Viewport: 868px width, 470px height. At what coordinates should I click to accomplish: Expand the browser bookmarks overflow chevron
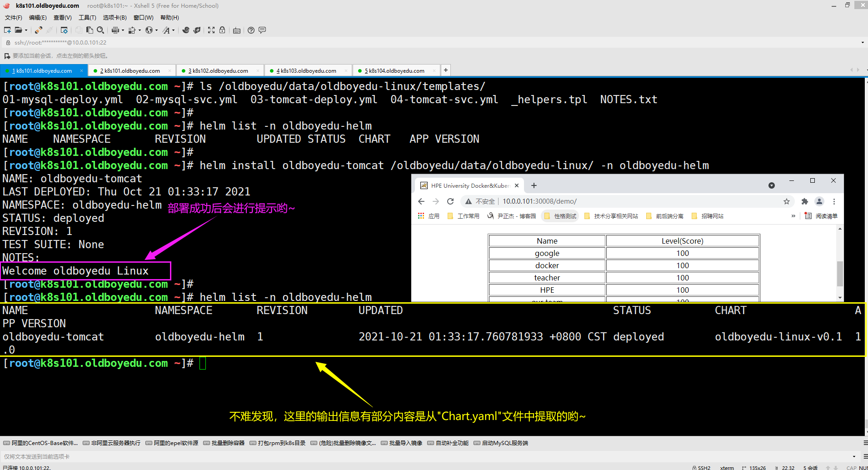click(x=793, y=216)
